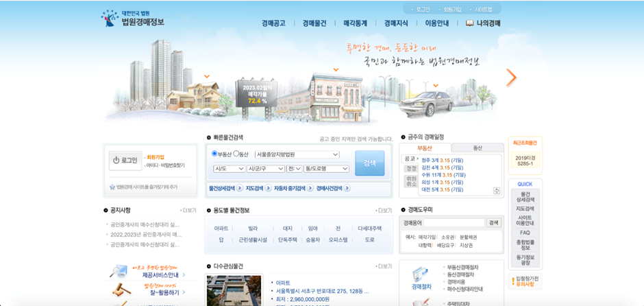Click orange arrow above the apartment towers
Screen dimensions: 644x306
(207, 76)
